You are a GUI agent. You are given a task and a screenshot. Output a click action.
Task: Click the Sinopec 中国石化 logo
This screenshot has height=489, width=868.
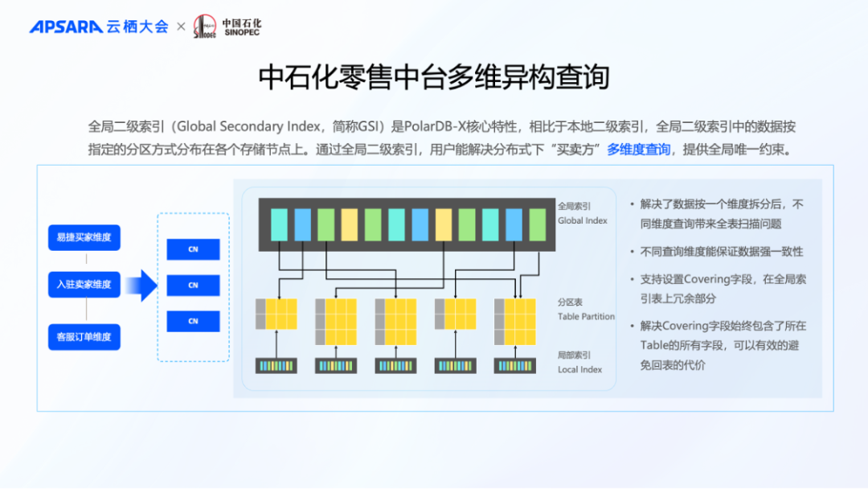(227, 27)
